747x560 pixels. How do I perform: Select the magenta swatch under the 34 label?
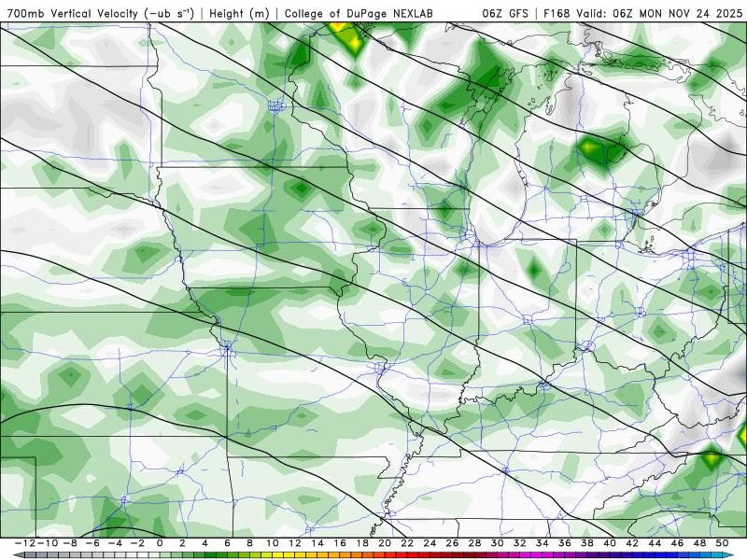[548, 554]
